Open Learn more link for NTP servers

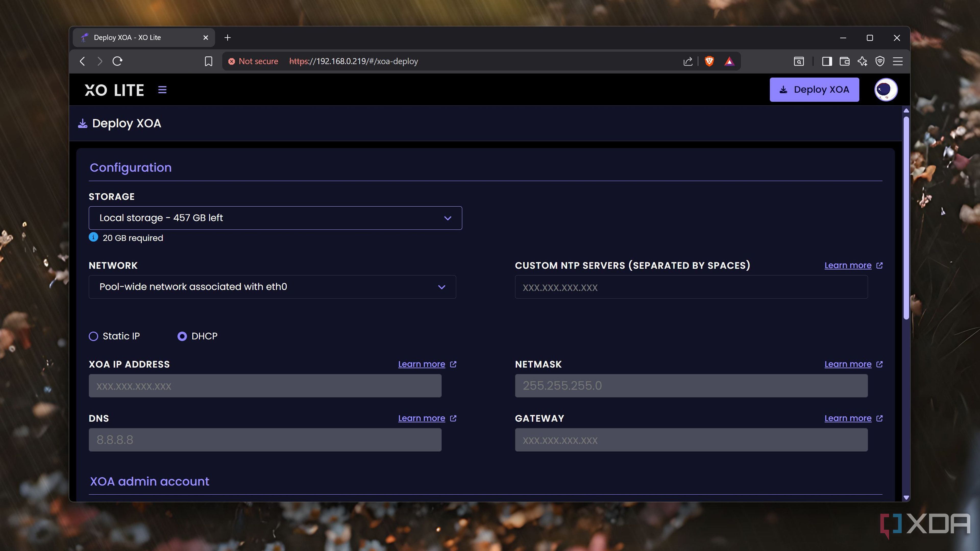click(848, 265)
